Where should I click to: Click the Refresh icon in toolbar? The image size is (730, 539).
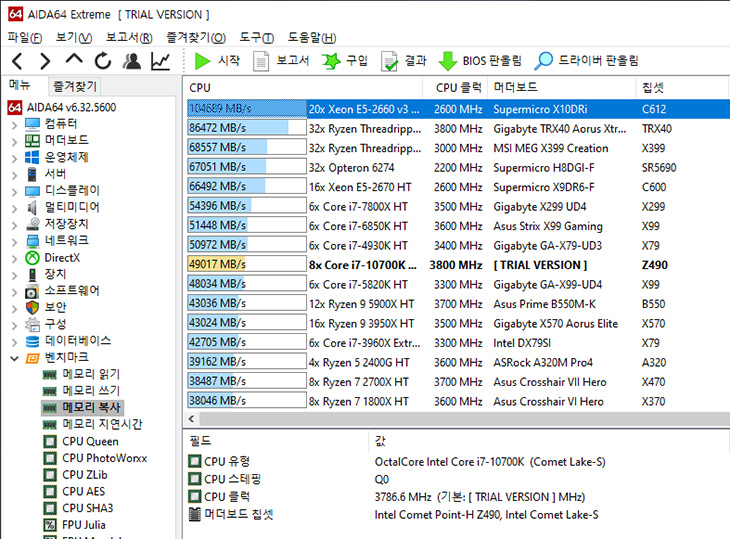pyautogui.click(x=103, y=61)
